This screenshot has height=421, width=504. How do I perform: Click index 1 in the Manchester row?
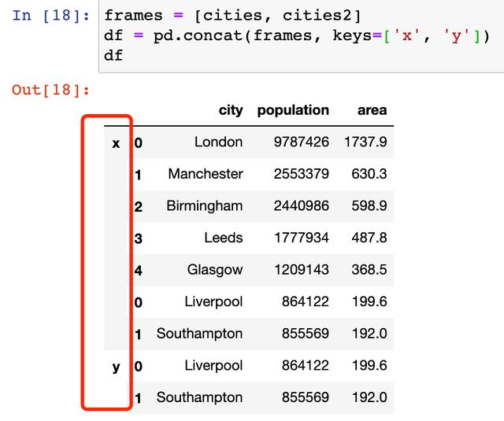pos(139,175)
